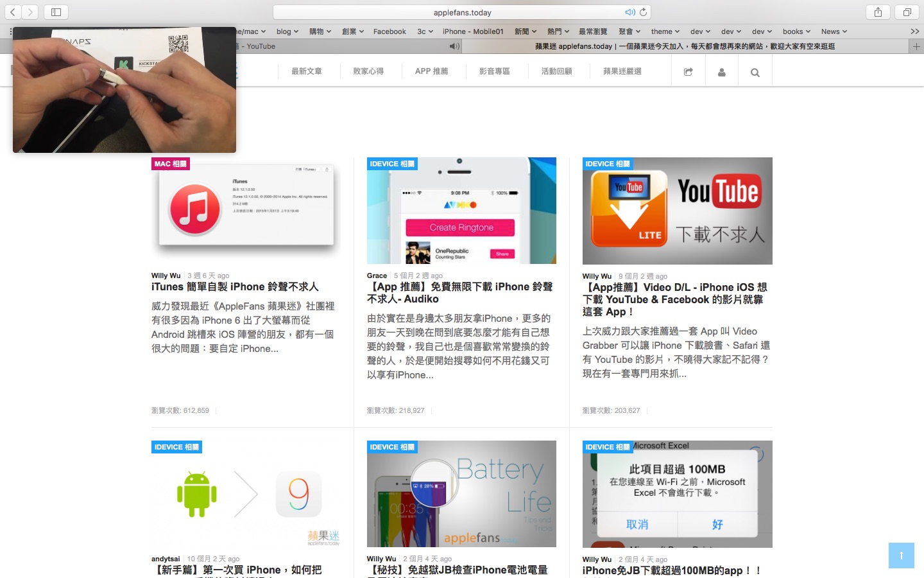Image resolution: width=924 pixels, height=578 pixels.
Task: Switch to the YouTube tab
Action: [x=350, y=46]
